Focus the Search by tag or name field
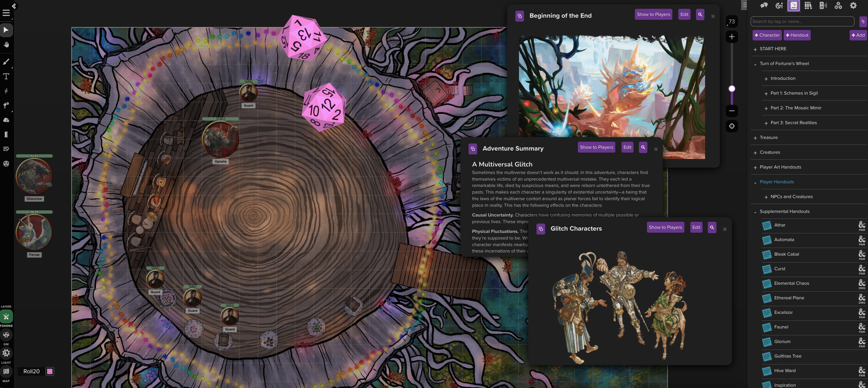868x388 pixels. tap(802, 21)
